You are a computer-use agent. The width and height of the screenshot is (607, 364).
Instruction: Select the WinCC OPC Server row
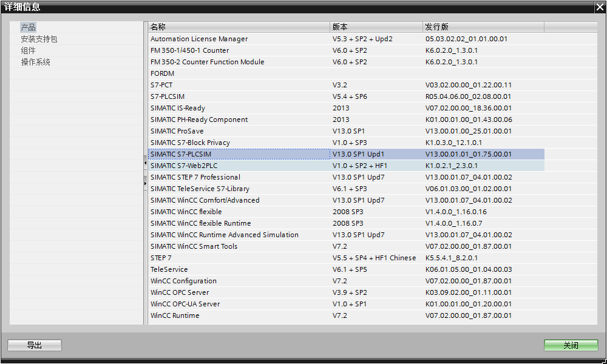pos(346,292)
